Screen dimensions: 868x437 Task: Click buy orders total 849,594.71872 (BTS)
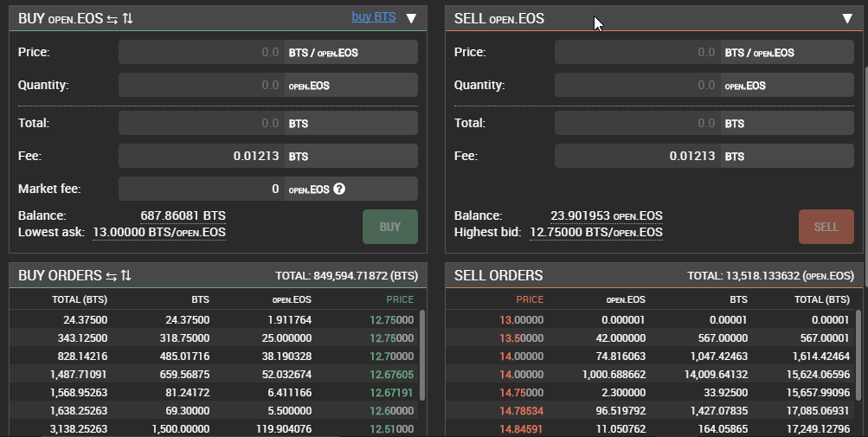point(346,276)
